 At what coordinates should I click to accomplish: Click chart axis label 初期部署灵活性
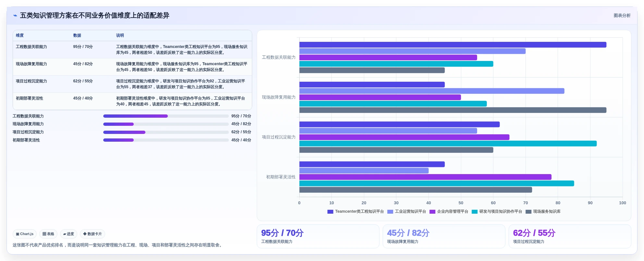(x=281, y=177)
